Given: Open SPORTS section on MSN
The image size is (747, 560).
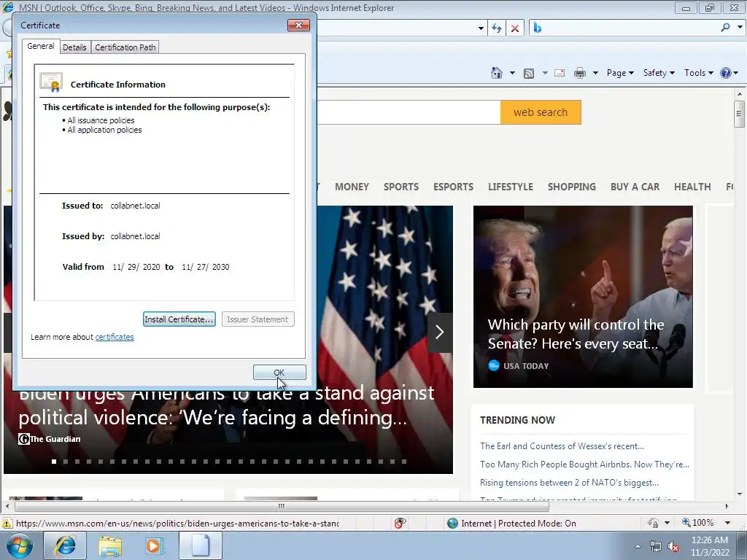Looking at the screenshot, I should [401, 187].
